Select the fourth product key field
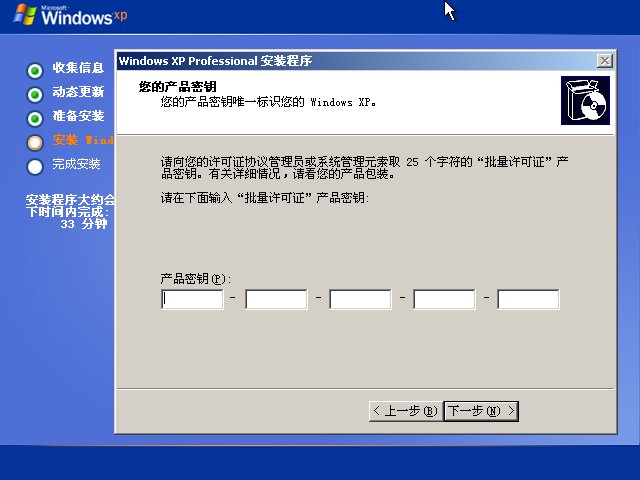This screenshot has width=640, height=480. coord(444,299)
